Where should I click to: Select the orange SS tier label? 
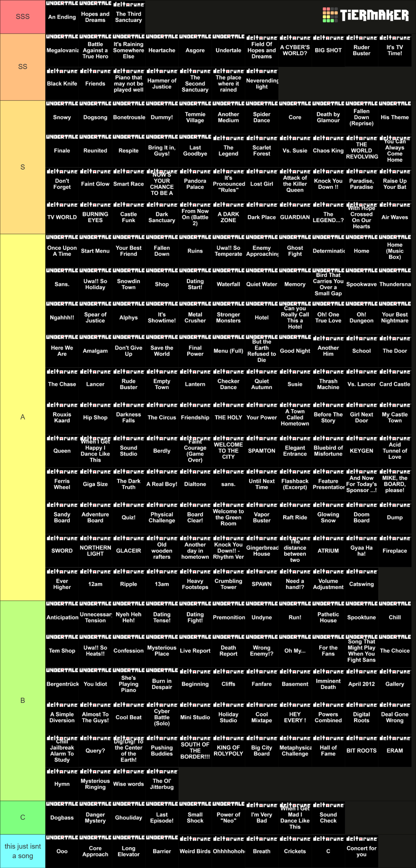click(x=23, y=67)
